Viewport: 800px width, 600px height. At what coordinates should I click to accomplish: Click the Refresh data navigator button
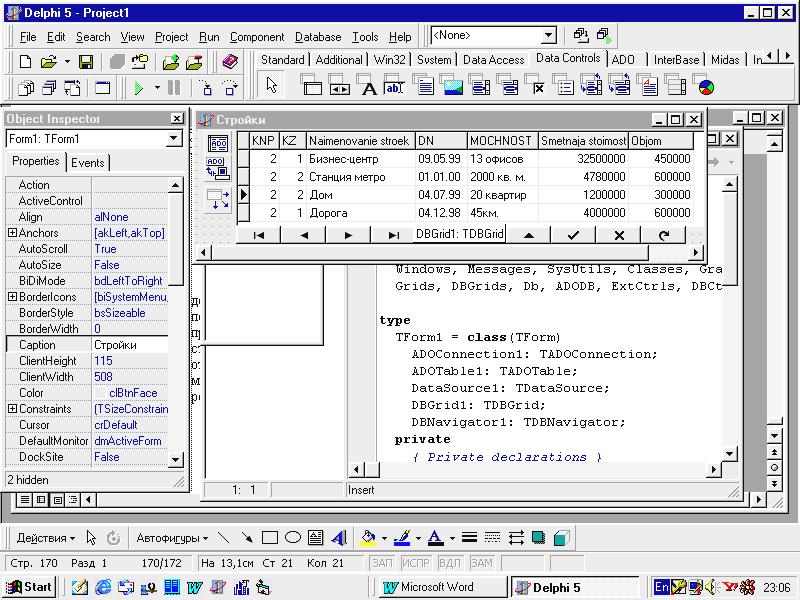(663, 235)
